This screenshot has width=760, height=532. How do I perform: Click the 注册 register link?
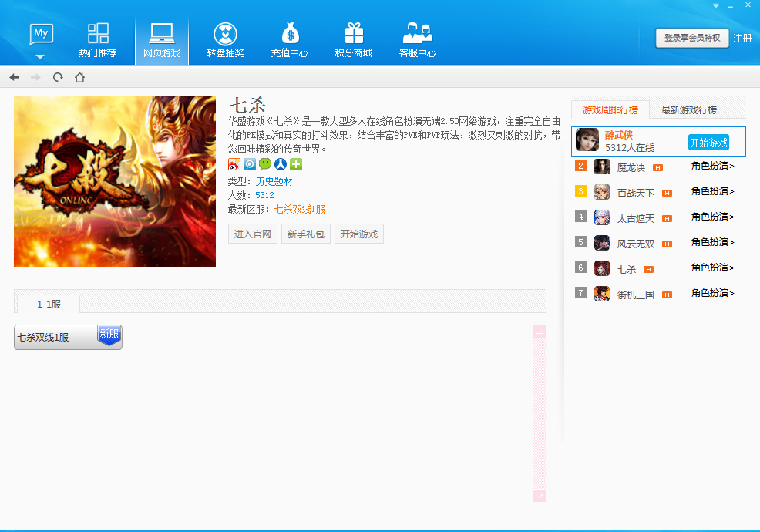742,38
